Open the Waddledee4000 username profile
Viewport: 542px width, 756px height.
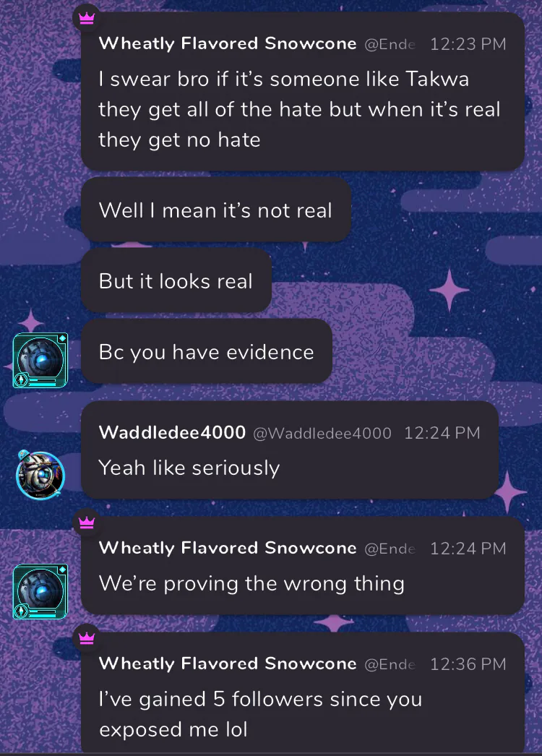(172, 432)
